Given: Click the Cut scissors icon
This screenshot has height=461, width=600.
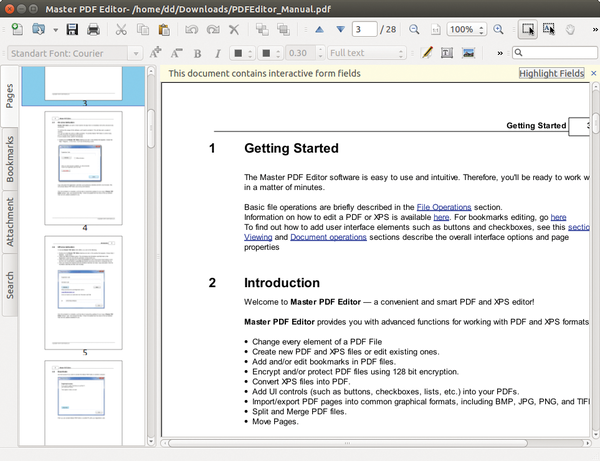Looking at the screenshot, I should 121,29.
